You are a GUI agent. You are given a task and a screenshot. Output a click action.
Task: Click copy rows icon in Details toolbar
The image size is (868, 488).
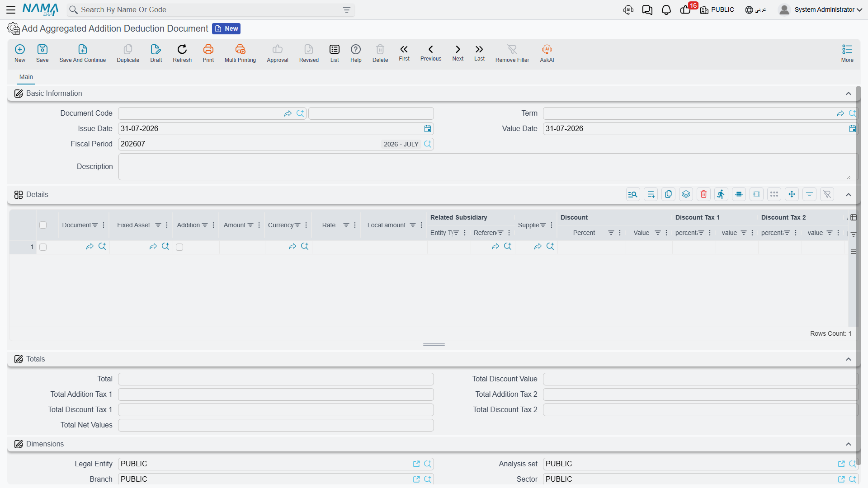tap(668, 194)
